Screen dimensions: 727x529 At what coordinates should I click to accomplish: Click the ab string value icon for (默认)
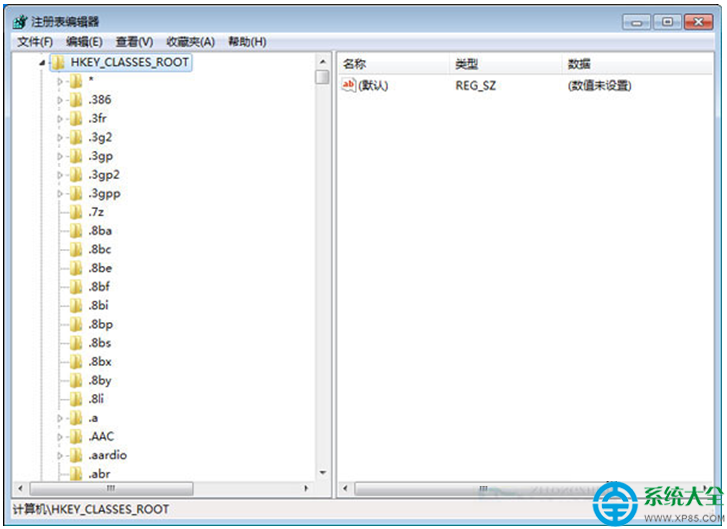[349, 85]
